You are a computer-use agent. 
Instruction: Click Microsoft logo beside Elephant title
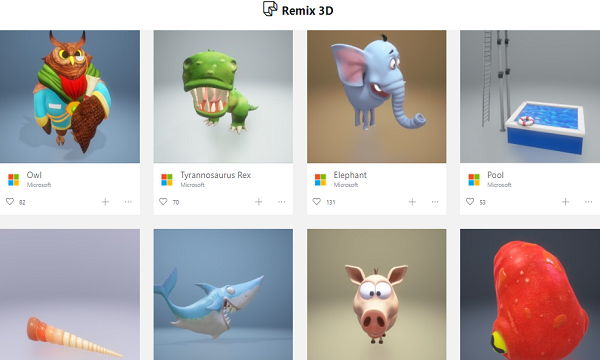point(320,179)
